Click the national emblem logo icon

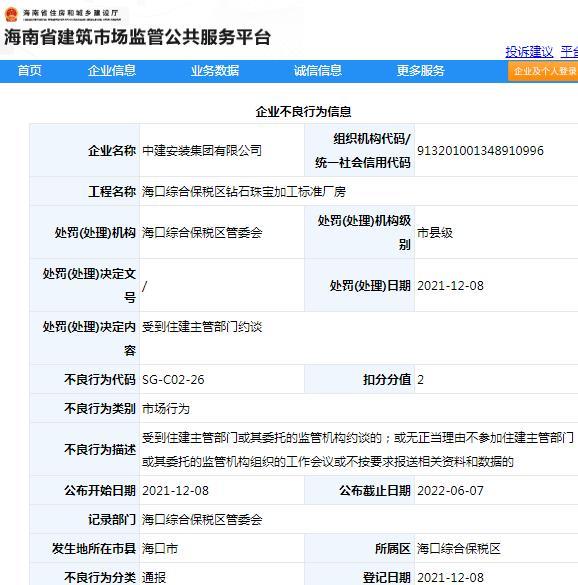click(x=11, y=15)
